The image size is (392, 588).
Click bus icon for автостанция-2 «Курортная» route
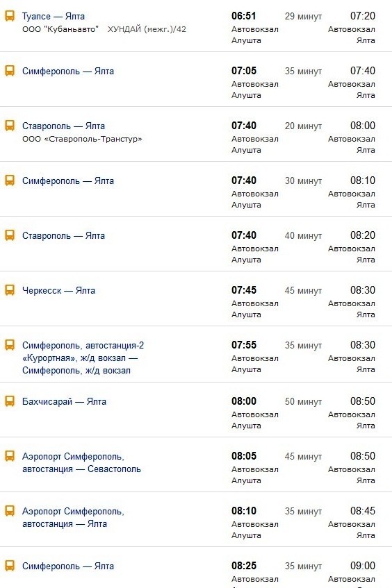pos(10,345)
